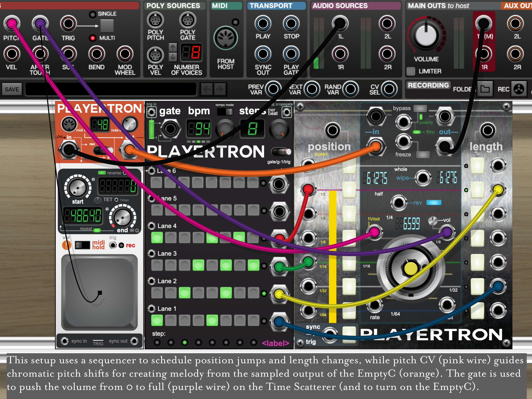Image resolution: width=532 pixels, height=399 pixels.
Task: Toggle the freeze button
Action: pos(423,155)
